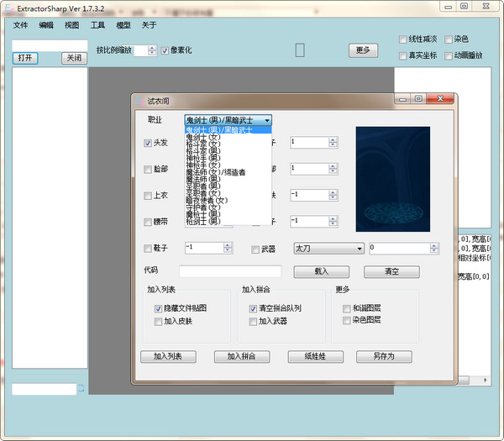Viewport: 504px width, 441px height.
Task: Choose 魔枪士(男) from the 职业 list
Action: [228, 214]
